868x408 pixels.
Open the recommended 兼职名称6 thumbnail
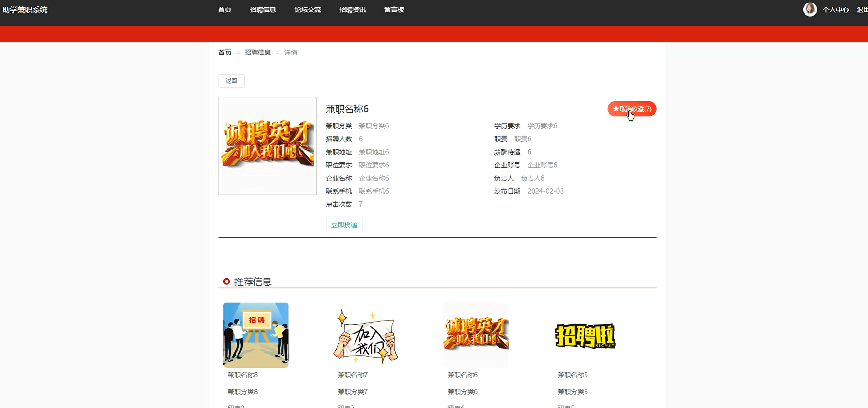476,335
